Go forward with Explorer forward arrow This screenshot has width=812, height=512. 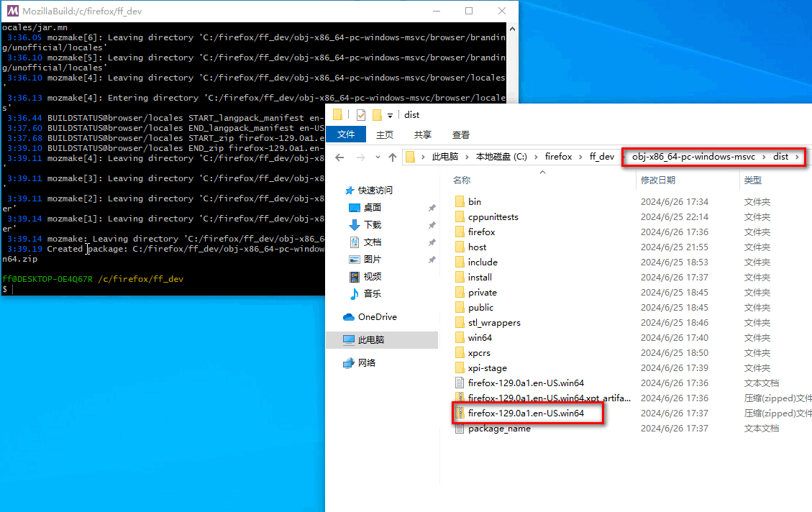click(x=360, y=157)
